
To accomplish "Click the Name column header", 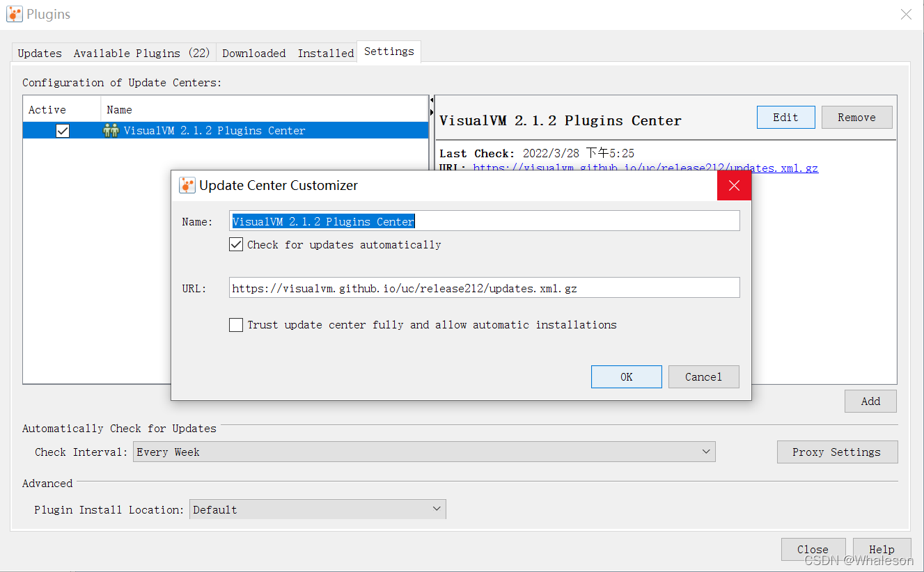I will tap(265, 109).
